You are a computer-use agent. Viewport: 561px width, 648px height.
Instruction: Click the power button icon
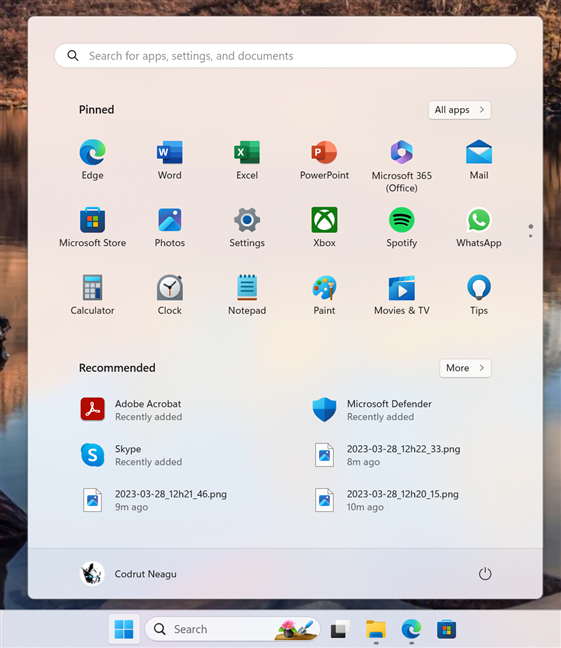coord(485,574)
